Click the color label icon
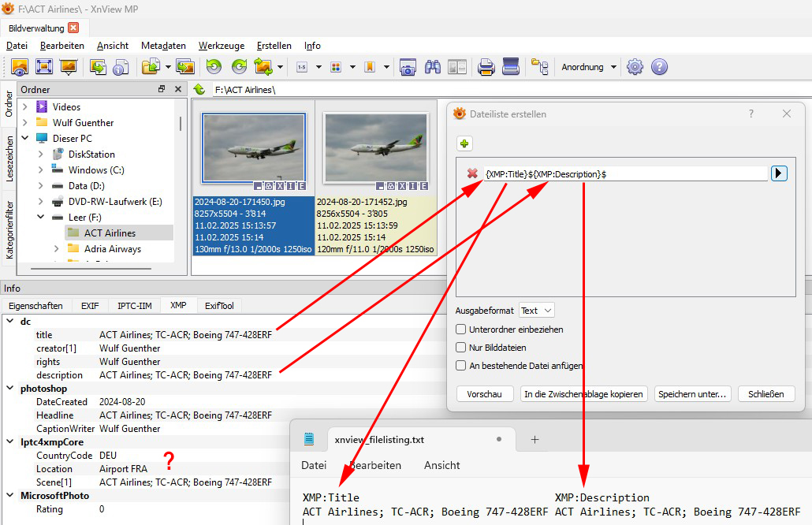 (336, 67)
